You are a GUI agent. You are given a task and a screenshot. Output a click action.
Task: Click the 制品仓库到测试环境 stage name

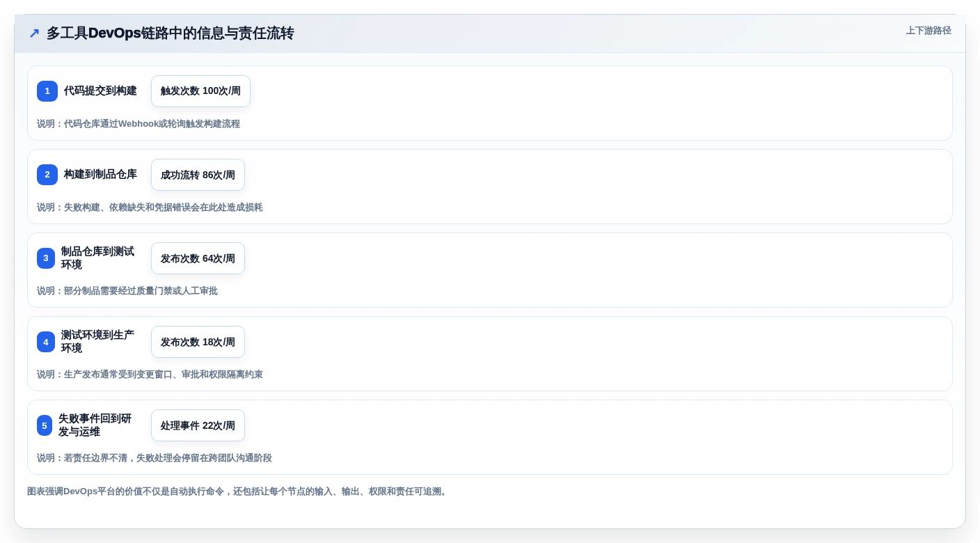pos(97,258)
